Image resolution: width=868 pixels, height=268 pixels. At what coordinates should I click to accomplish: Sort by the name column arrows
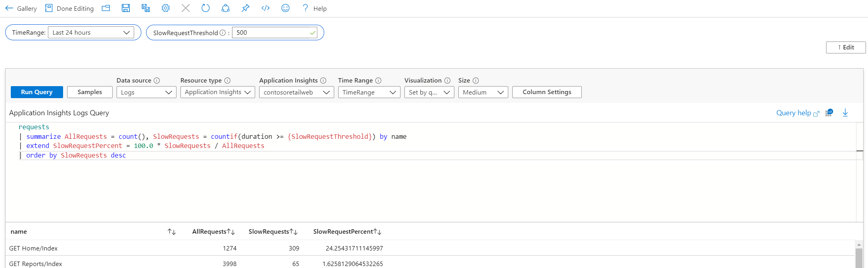click(172, 232)
